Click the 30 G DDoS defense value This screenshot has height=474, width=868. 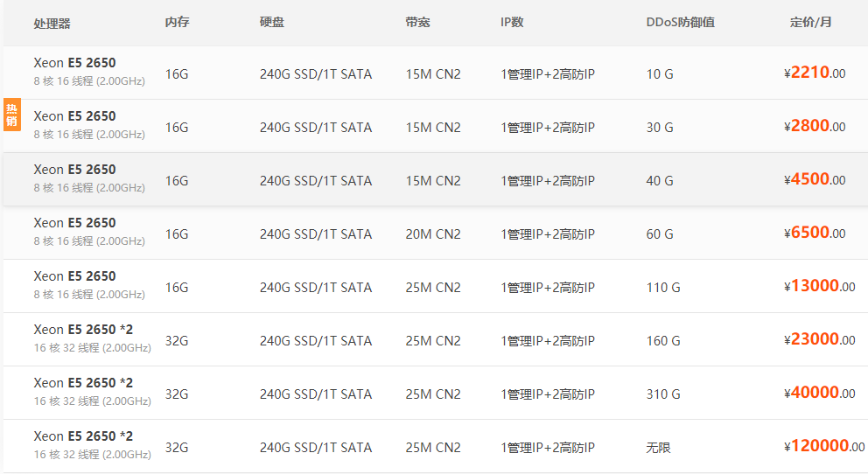(660, 128)
